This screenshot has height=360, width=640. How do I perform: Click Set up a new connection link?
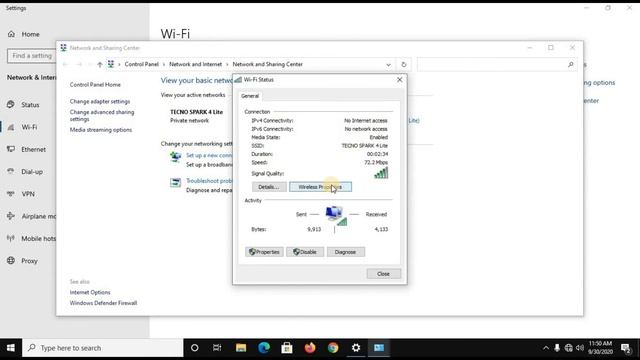pyautogui.click(x=209, y=155)
